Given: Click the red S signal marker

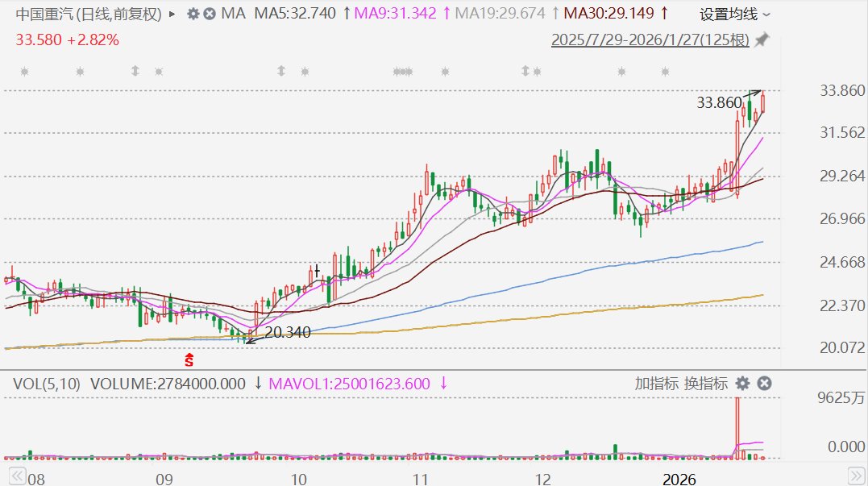Looking at the screenshot, I should point(189,359).
